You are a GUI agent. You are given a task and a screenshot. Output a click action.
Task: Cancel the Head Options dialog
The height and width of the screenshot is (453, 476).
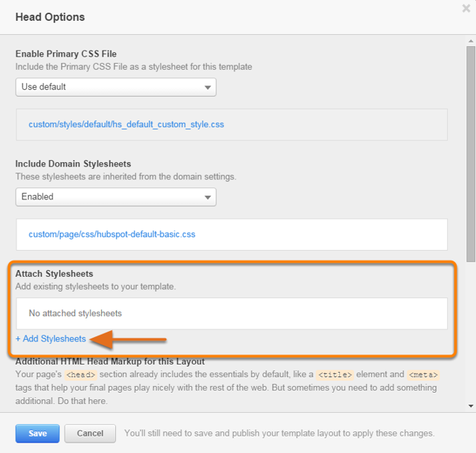[x=90, y=433]
